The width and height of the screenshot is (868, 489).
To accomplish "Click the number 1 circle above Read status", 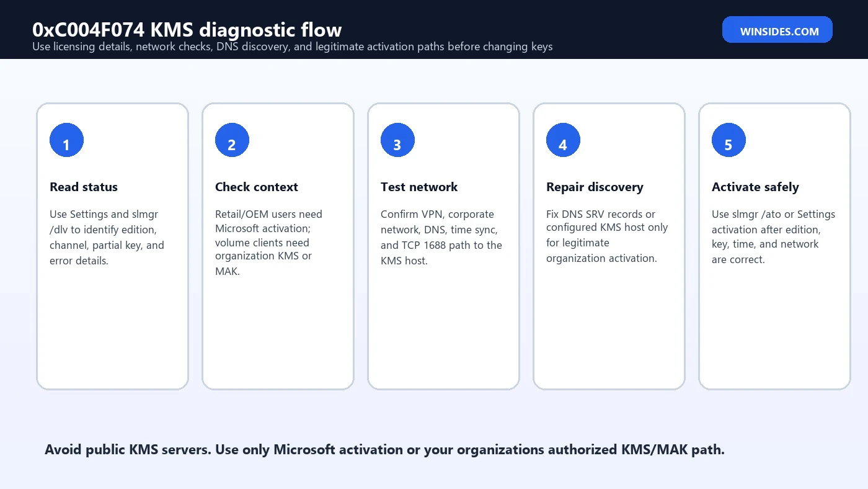I will 66,140.
